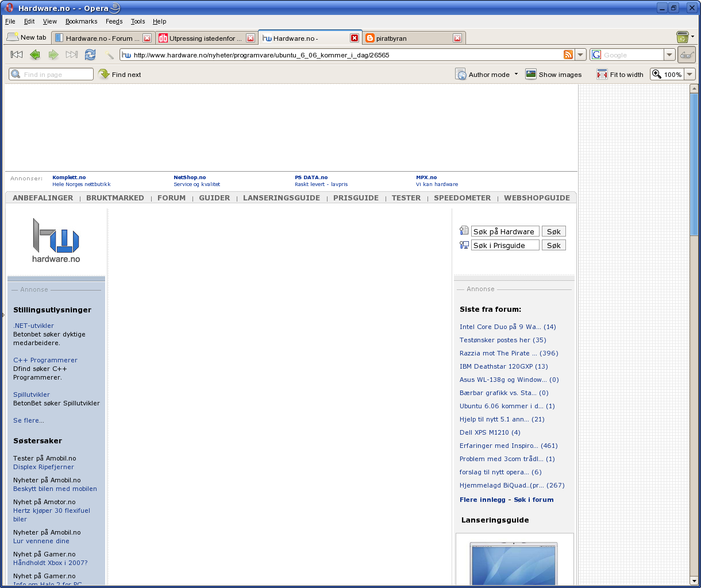Open the Flere innlegg link

click(x=483, y=500)
